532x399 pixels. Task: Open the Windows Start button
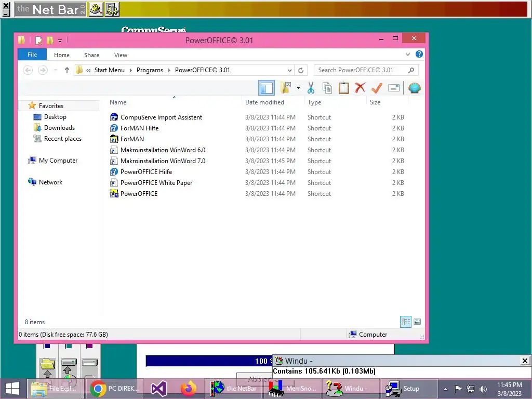pyautogui.click(x=12, y=389)
